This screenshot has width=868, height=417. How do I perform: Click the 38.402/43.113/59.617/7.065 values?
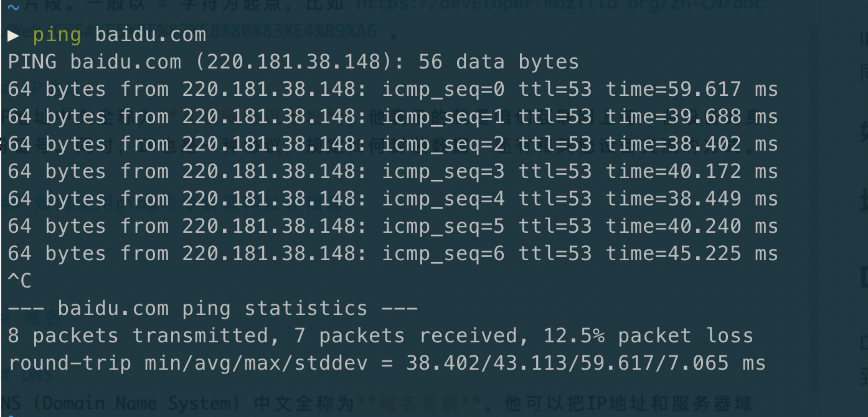coord(586,363)
